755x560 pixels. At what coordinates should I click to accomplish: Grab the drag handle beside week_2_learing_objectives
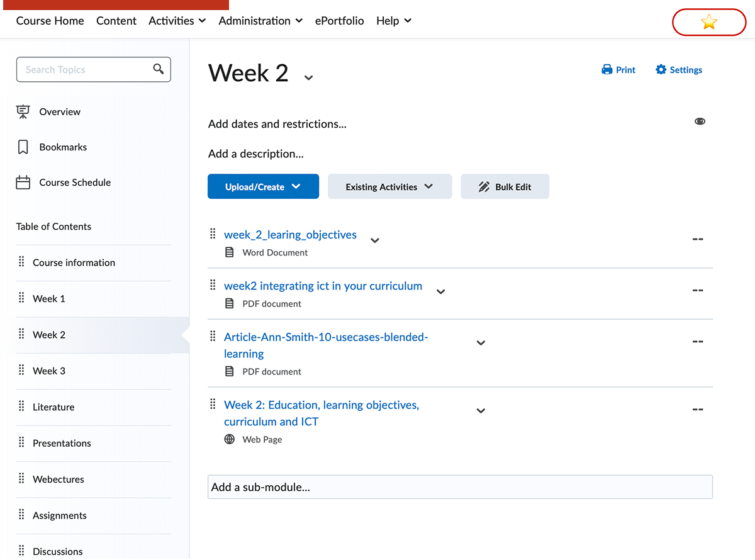[x=213, y=234]
